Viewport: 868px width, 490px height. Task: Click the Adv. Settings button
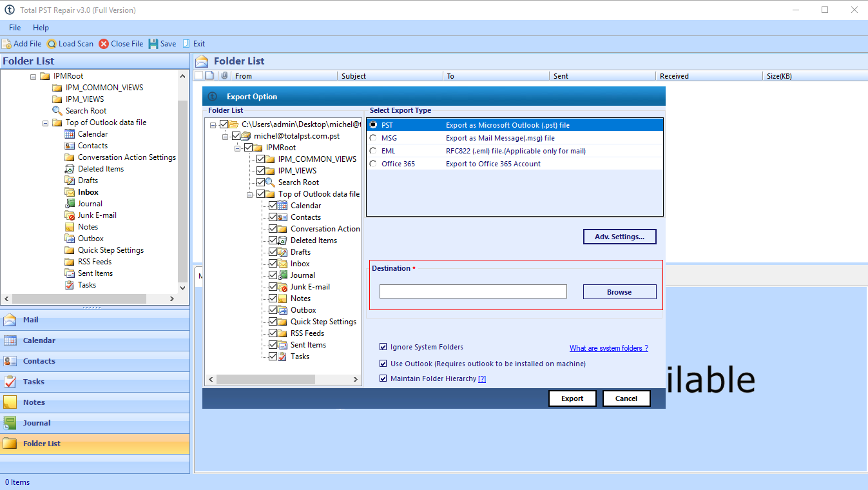619,237
